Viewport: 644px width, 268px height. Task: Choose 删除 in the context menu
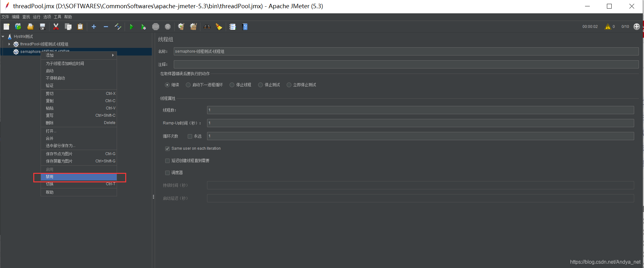[x=79, y=123]
